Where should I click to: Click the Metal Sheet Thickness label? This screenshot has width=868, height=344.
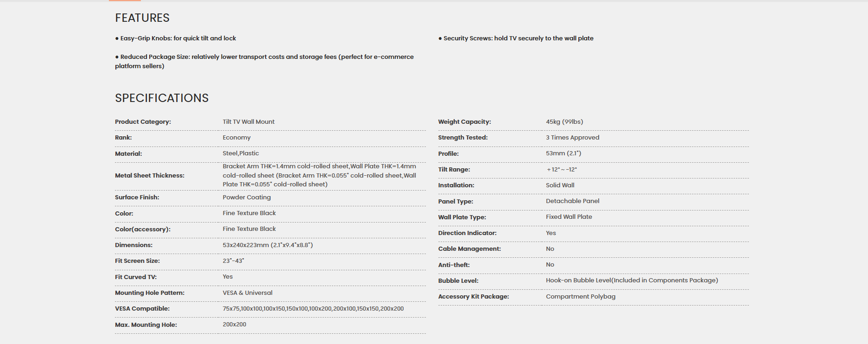[150, 176]
